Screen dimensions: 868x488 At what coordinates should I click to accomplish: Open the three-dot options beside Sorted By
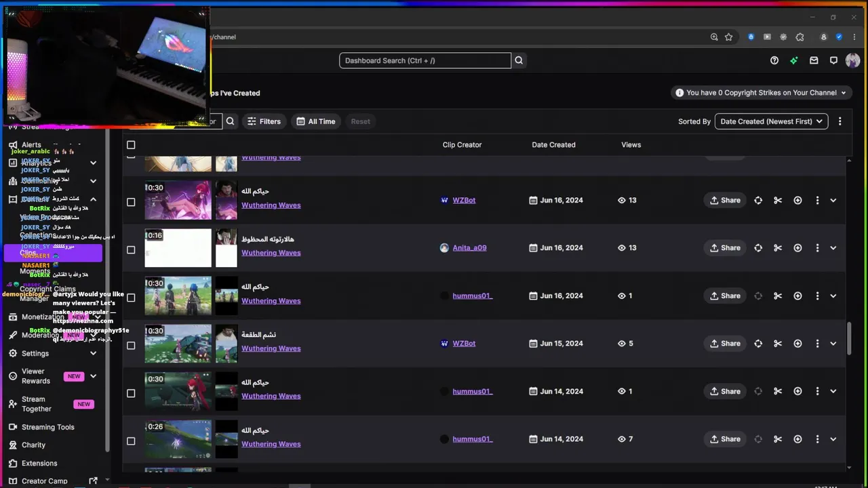coord(840,121)
